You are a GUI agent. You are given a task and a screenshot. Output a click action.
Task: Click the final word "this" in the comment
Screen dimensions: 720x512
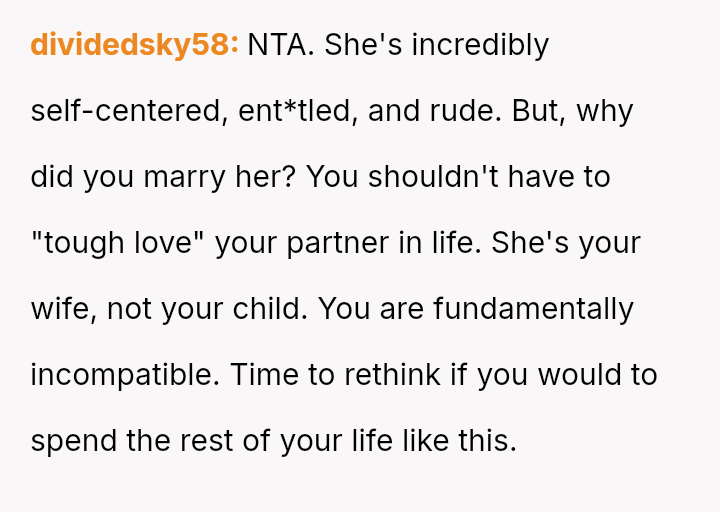[487, 440]
